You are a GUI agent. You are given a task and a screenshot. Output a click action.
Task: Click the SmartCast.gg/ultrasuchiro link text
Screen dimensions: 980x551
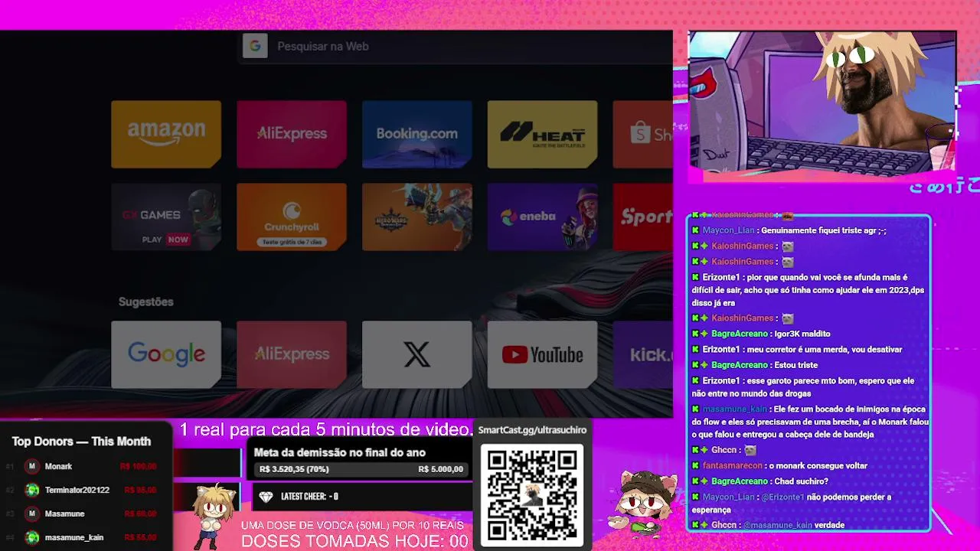coord(532,430)
